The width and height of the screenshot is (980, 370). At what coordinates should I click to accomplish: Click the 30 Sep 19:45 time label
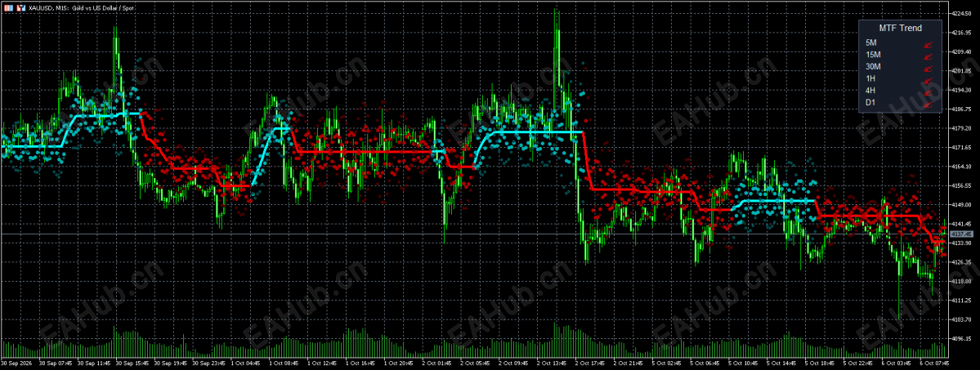(x=172, y=363)
